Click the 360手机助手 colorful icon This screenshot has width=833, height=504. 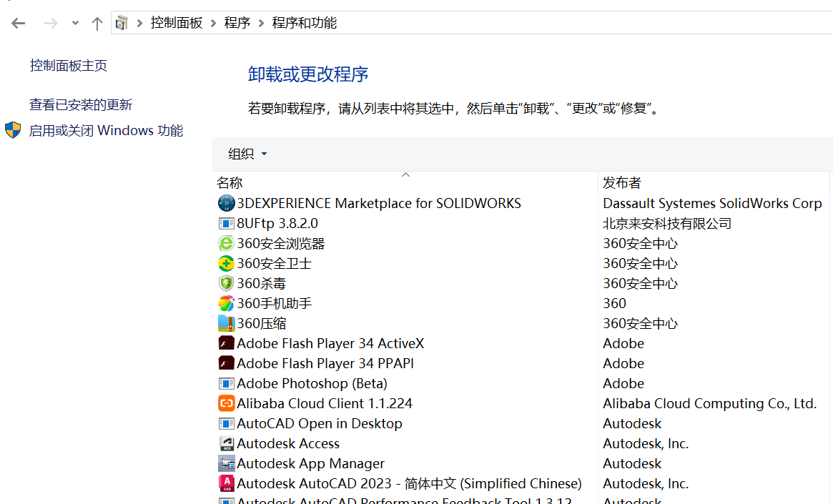[x=227, y=303]
